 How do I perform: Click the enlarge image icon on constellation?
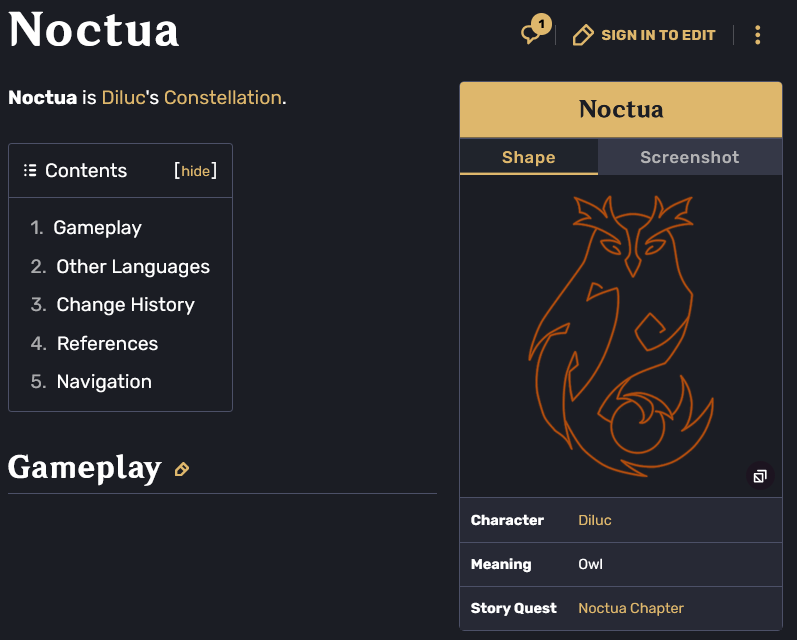(x=760, y=476)
